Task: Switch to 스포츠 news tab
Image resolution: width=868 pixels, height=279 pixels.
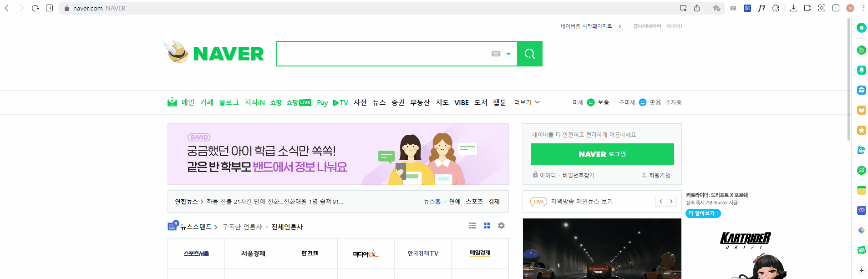Action: click(474, 202)
